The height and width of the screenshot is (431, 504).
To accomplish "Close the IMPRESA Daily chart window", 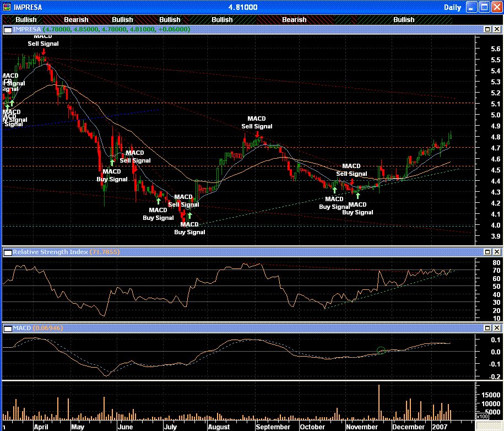I will (x=497, y=7).
